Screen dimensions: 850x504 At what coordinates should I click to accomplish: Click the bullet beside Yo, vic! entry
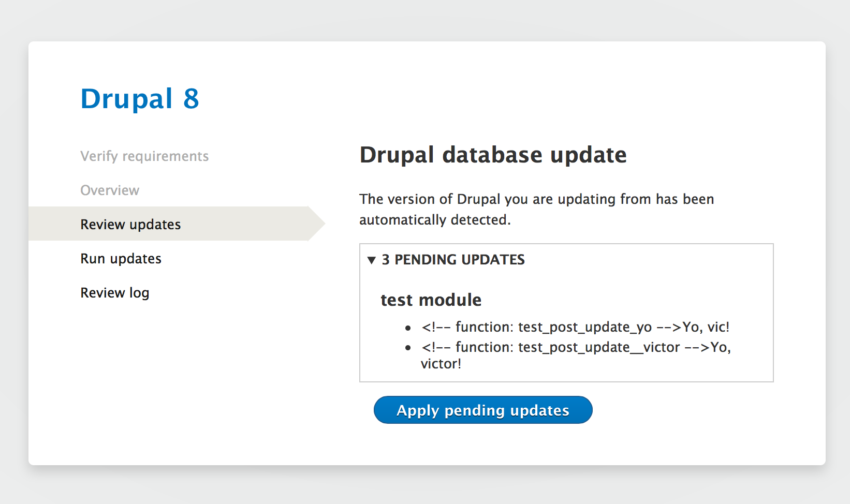pos(408,328)
